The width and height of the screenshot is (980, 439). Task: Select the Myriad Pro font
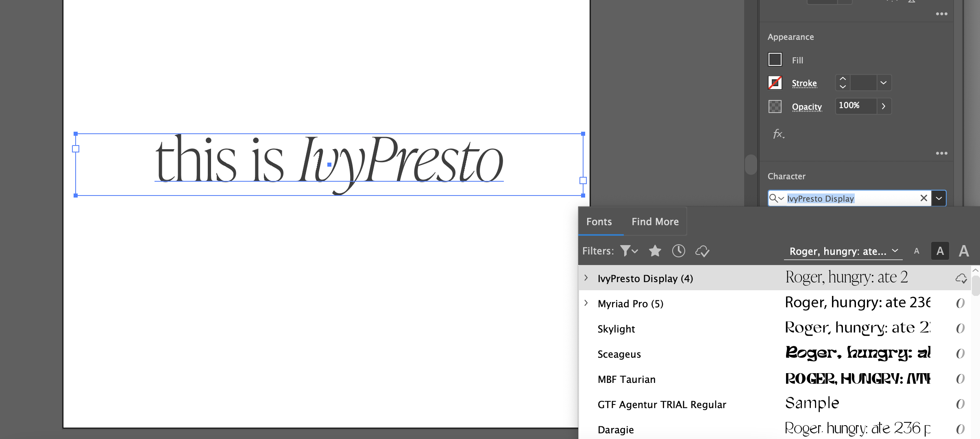pos(774,303)
